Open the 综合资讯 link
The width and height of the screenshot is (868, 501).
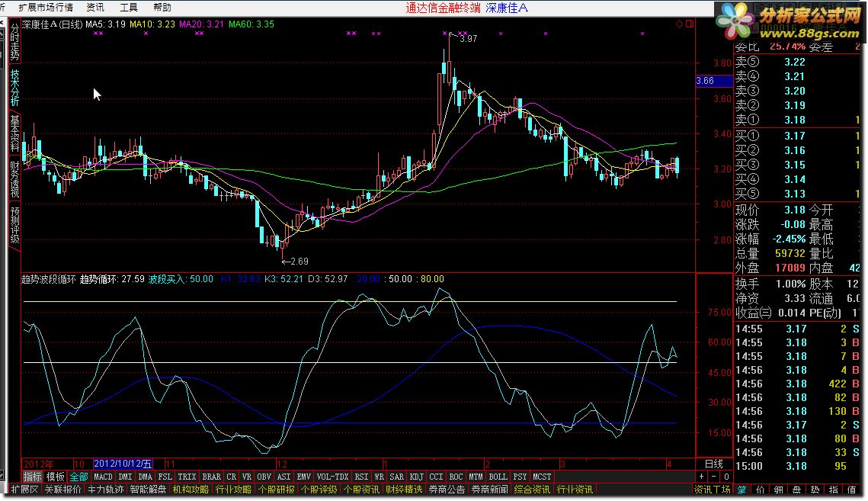532,490
